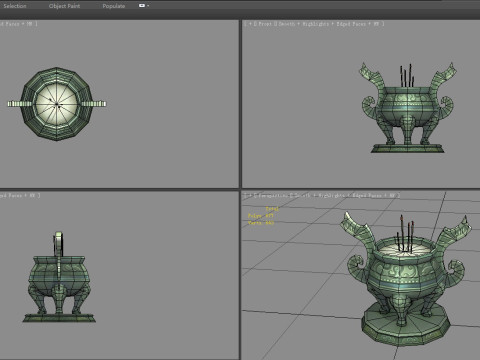480x360 pixels.
Task: Open the ribbon display options dropdown icon
Action: [x=144, y=6]
